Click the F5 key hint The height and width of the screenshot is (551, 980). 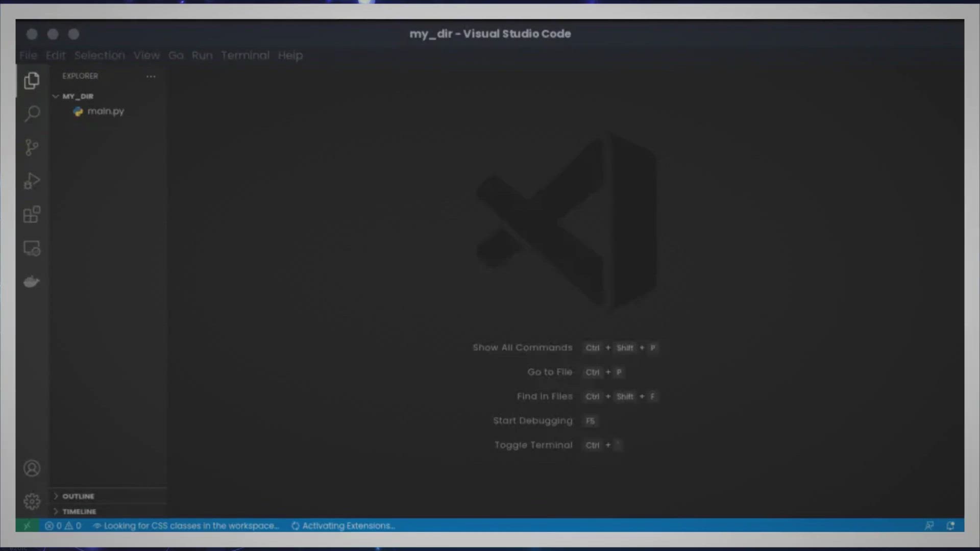[x=591, y=421]
